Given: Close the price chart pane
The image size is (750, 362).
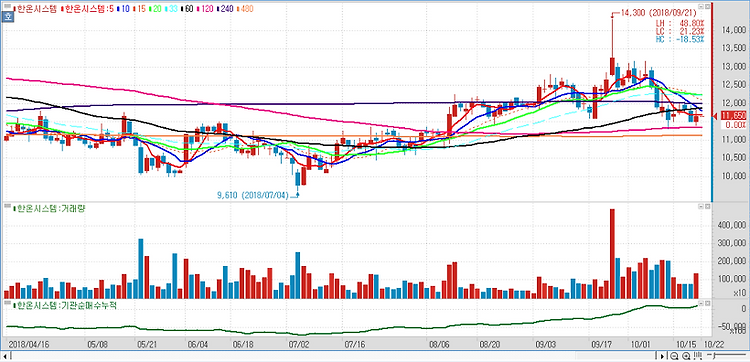Looking at the screenshot, I should (707, 7).
